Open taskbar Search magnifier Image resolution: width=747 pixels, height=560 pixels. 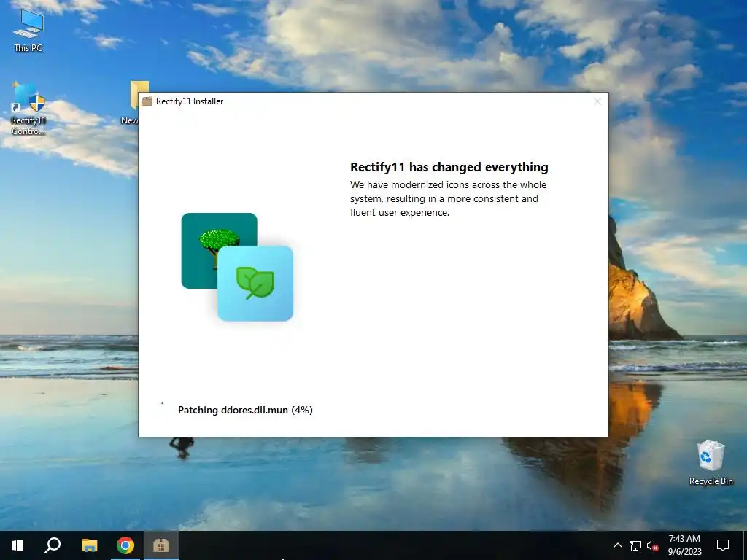tap(53, 545)
